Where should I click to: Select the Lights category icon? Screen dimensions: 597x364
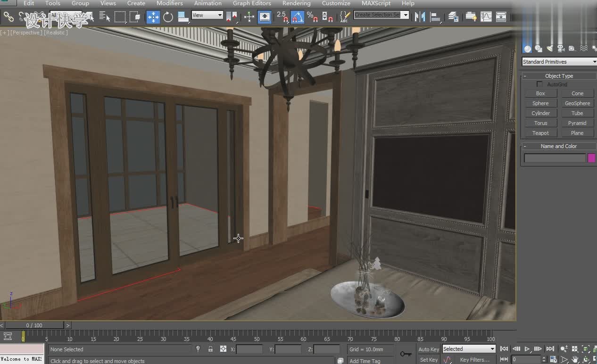tap(550, 49)
